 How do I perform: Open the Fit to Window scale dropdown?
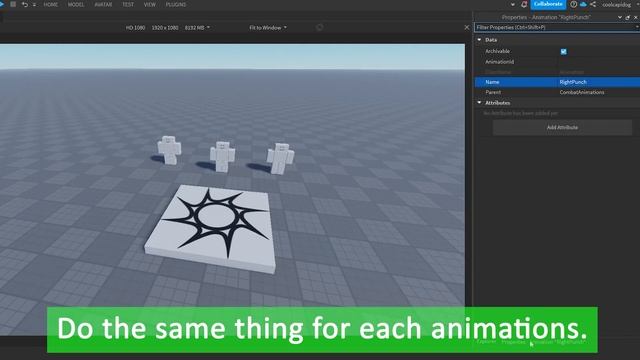[x=268, y=27]
